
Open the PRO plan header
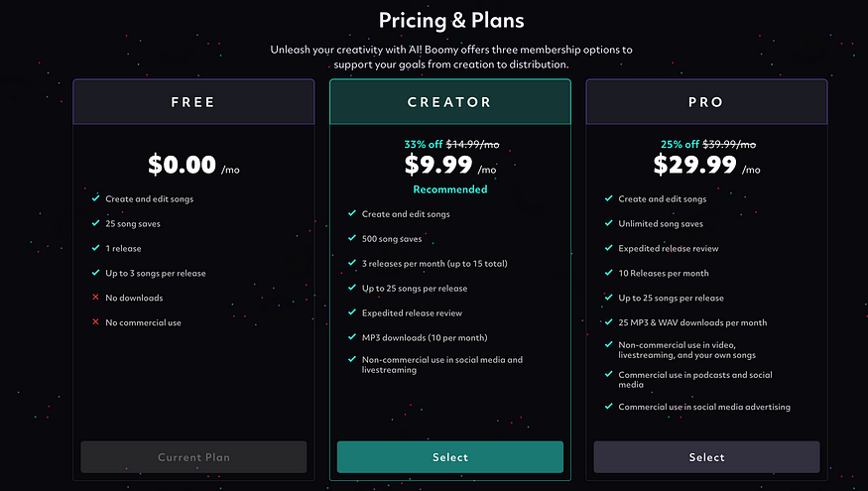706,102
